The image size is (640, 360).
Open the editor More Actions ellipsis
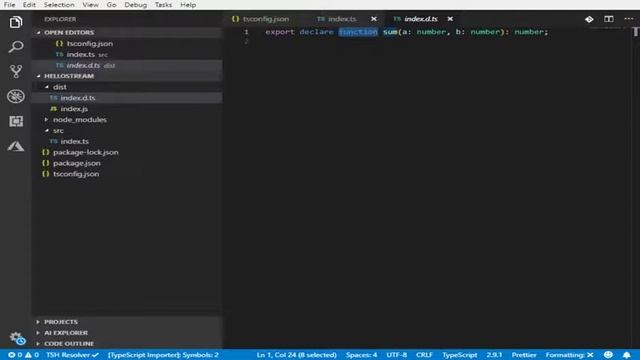click(x=629, y=19)
